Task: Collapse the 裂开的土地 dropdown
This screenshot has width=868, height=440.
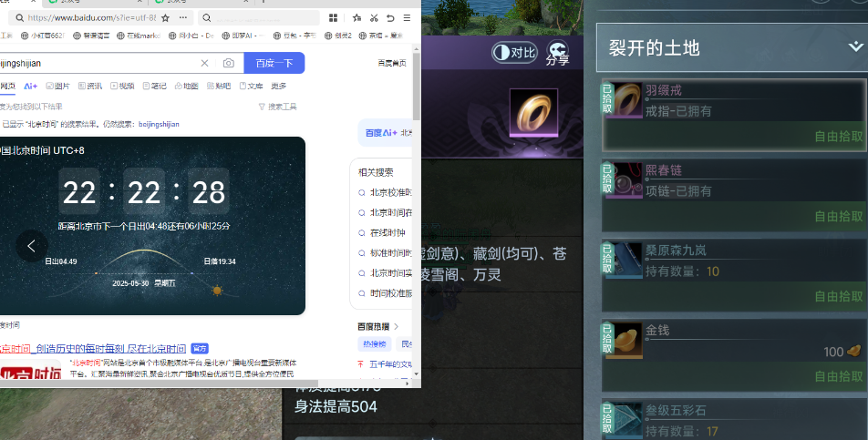Action: (x=856, y=46)
